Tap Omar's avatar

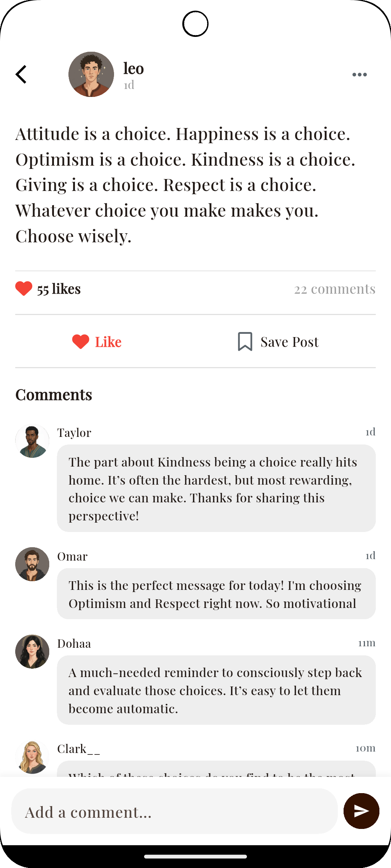[x=32, y=564]
